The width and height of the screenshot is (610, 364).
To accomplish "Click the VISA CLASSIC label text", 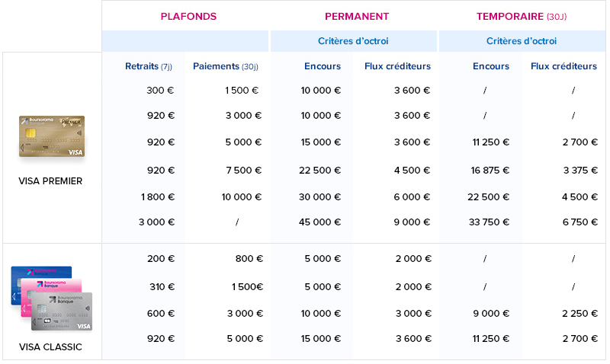I will pos(50,347).
